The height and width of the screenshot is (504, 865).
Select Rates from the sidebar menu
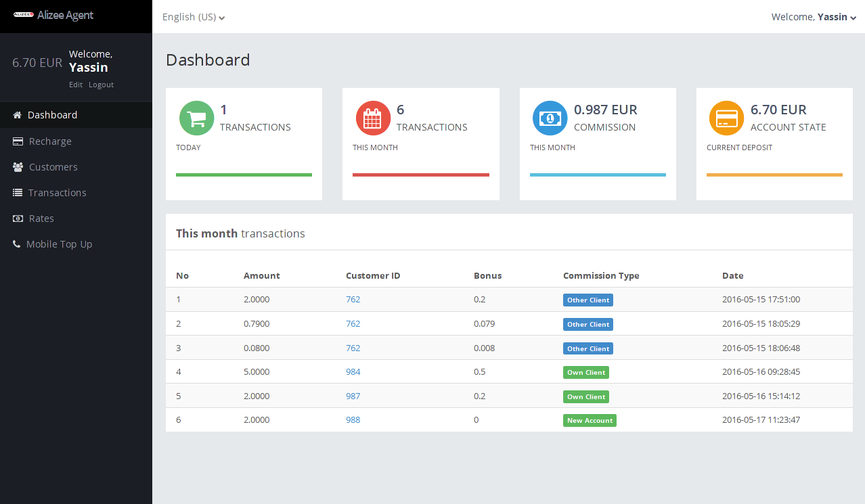pyautogui.click(x=41, y=219)
